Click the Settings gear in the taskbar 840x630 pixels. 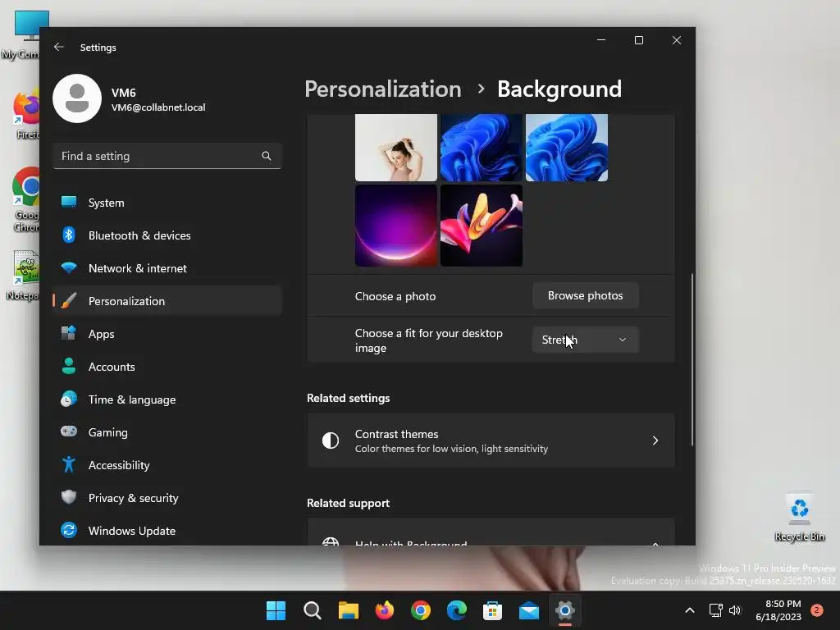[564, 610]
